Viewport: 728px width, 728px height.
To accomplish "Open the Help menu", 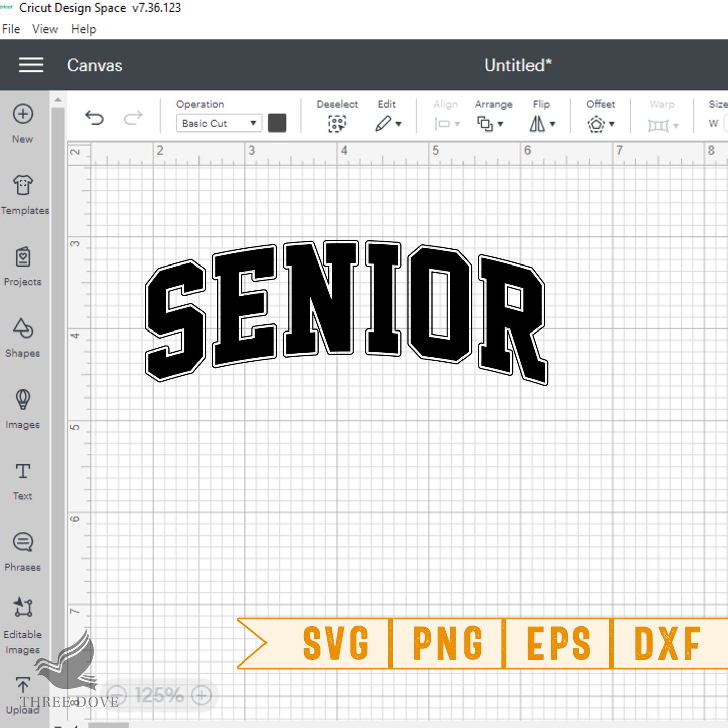I will [83, 29].
